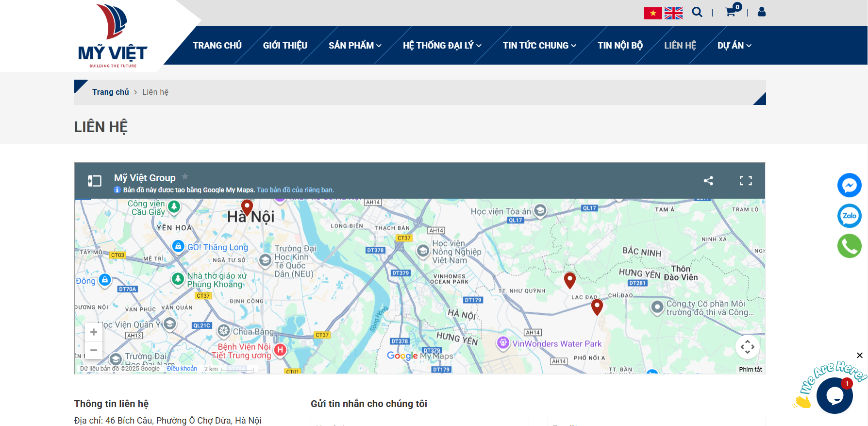Open Facebook Messenger chat
868x426 pixels.
point(850,185)
